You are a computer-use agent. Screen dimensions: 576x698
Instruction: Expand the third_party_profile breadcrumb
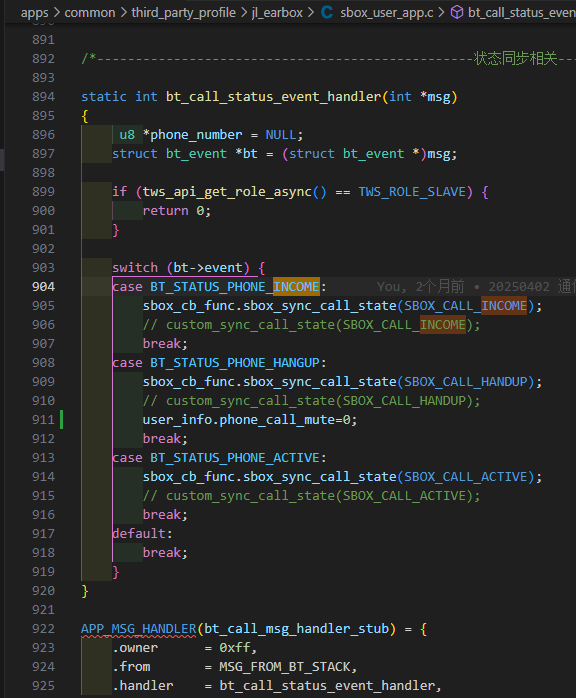[183, 12]
